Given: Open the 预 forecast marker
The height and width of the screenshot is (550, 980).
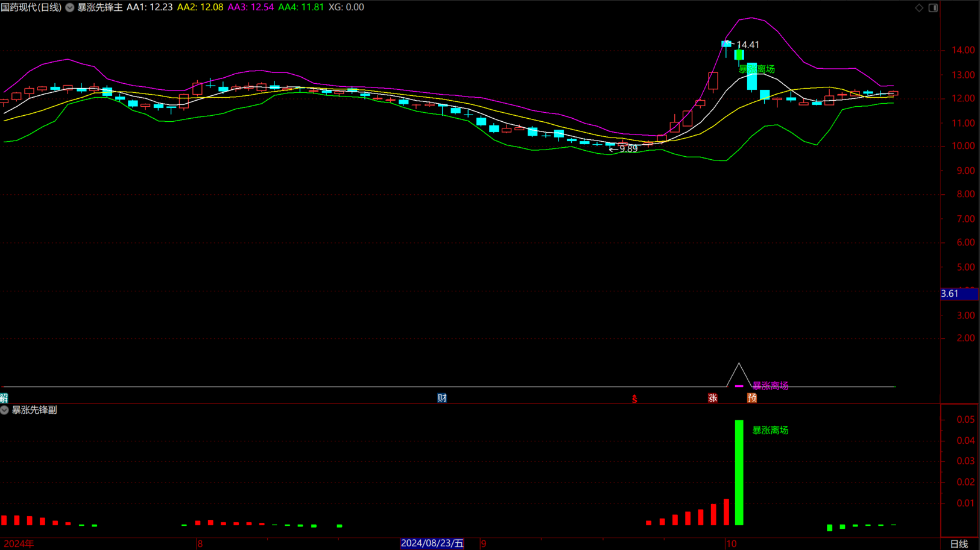Looking at the screenshot, I should pos(752,398).
